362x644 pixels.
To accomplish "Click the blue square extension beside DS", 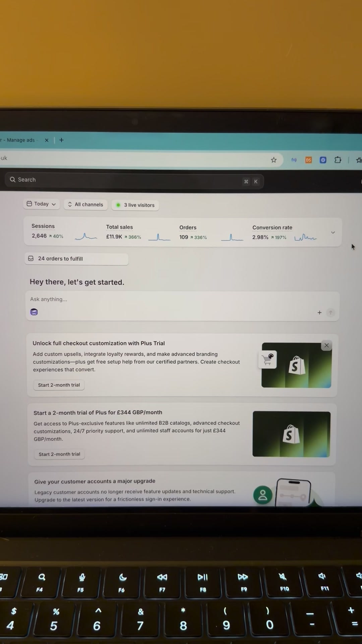I will point(323,160).
